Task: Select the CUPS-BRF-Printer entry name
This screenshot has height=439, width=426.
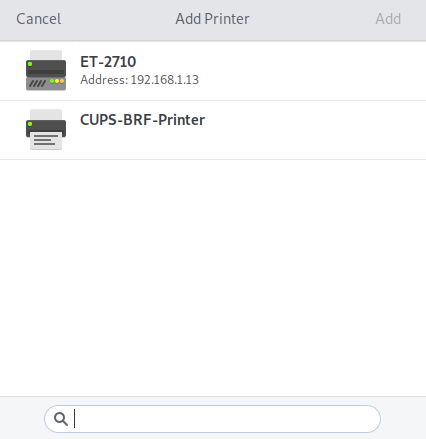Action: 142,120
